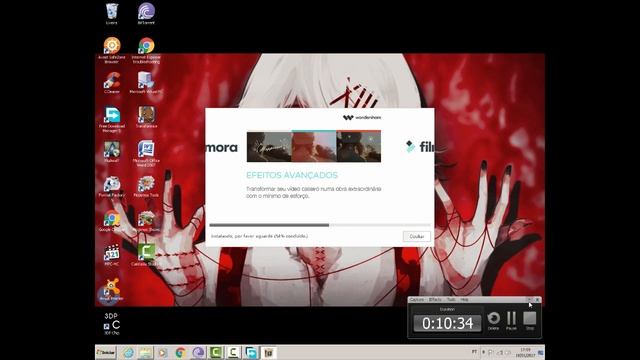Screen dimensions: 640x360
Task: Click the Ocultar button in the installer
Action: click(417, 236)
